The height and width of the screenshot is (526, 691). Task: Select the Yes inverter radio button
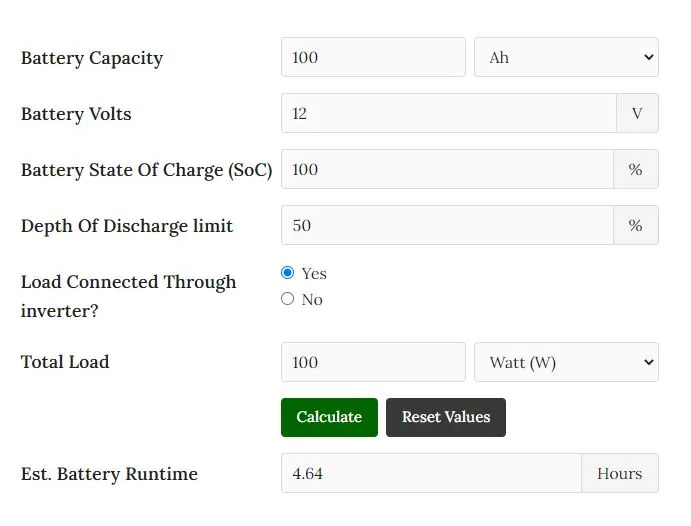pos(287,273)
